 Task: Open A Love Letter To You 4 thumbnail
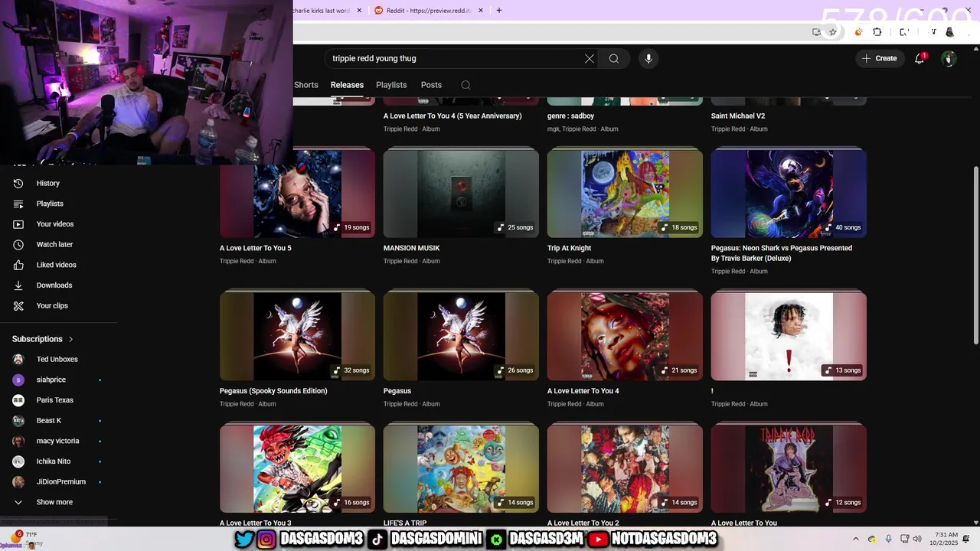(x=625, y=337)
